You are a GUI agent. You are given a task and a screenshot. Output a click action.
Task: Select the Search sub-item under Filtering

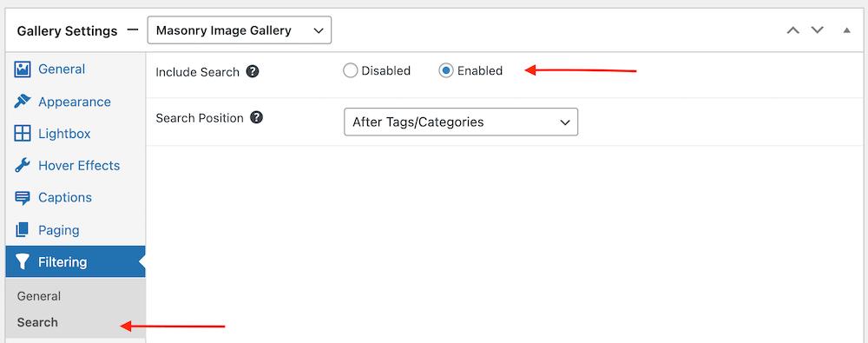point(37,322)
